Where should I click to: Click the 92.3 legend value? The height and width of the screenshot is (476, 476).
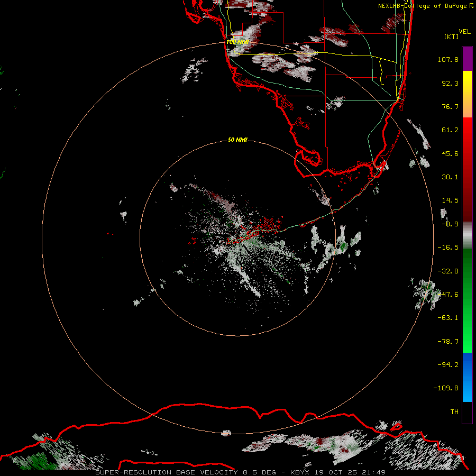(450, 83)
